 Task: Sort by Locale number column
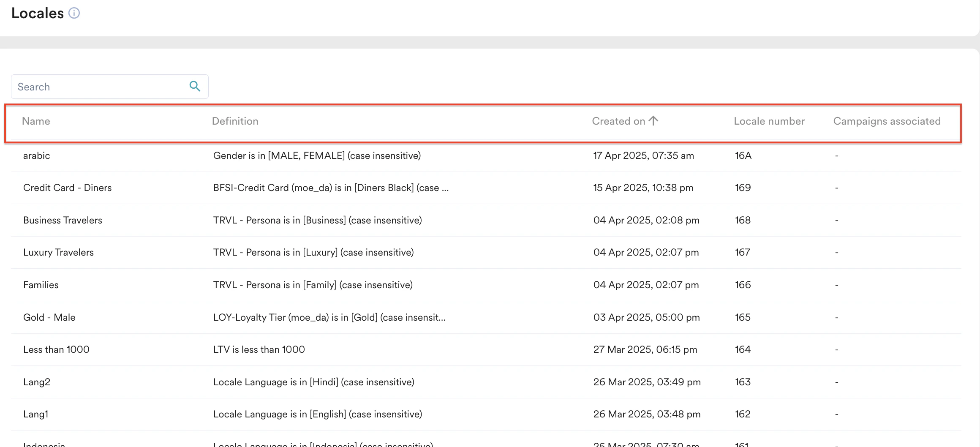pos(769,121)
